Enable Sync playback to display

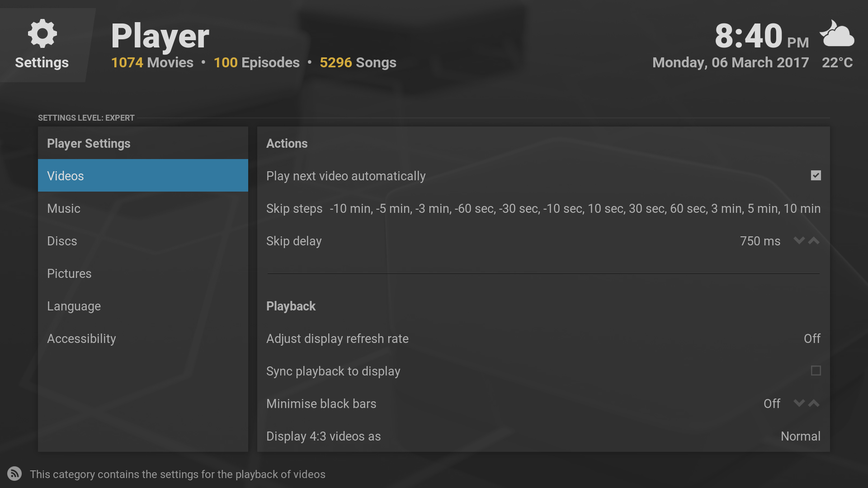(x=816, y=371)
